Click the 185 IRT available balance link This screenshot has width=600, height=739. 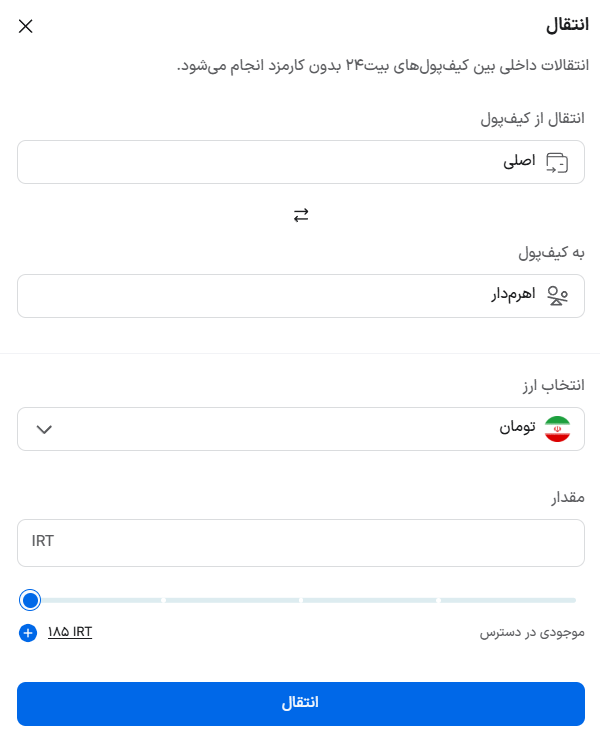point(70,632)
